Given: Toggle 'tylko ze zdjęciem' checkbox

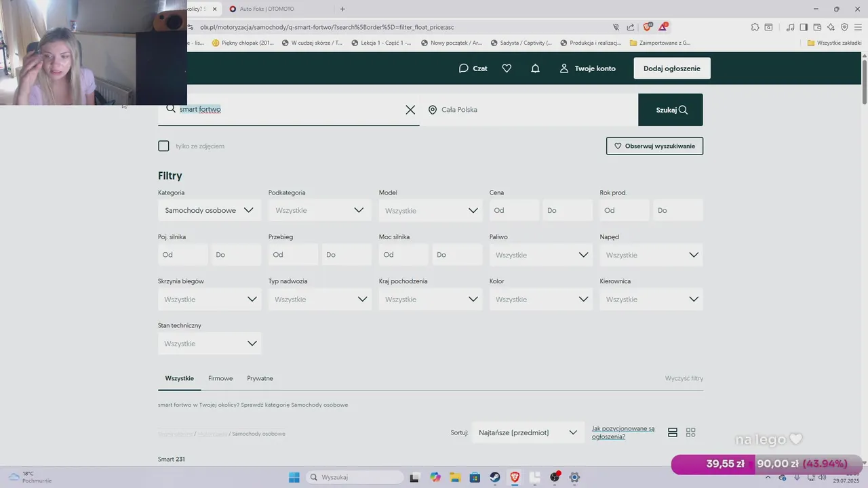Looking at the screenshot, I should [163, 146].
